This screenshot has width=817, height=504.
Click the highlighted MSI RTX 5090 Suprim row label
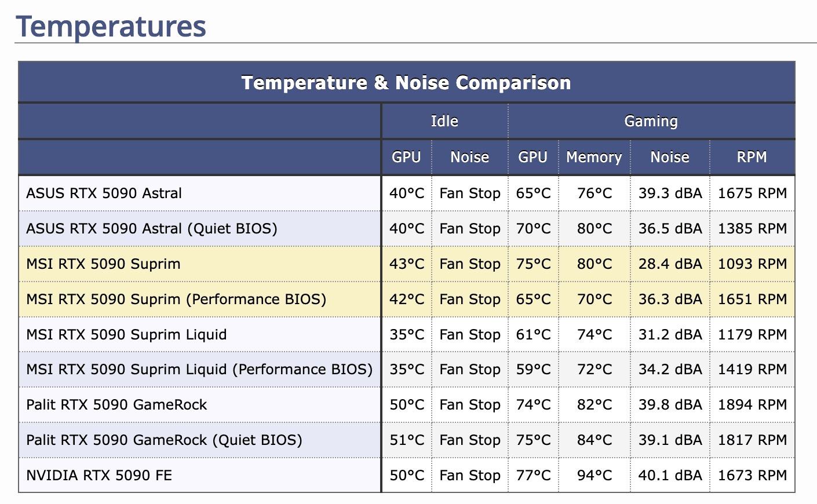click(x=103, y=264)
